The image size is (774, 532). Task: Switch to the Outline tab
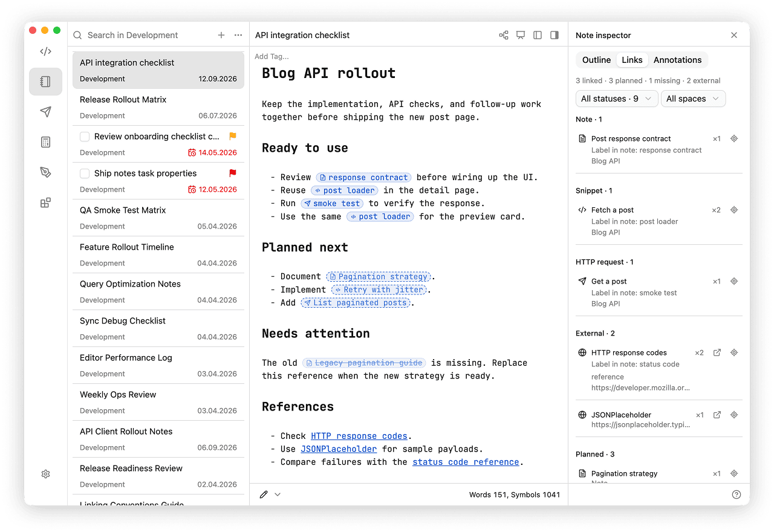tap(596, 60)
